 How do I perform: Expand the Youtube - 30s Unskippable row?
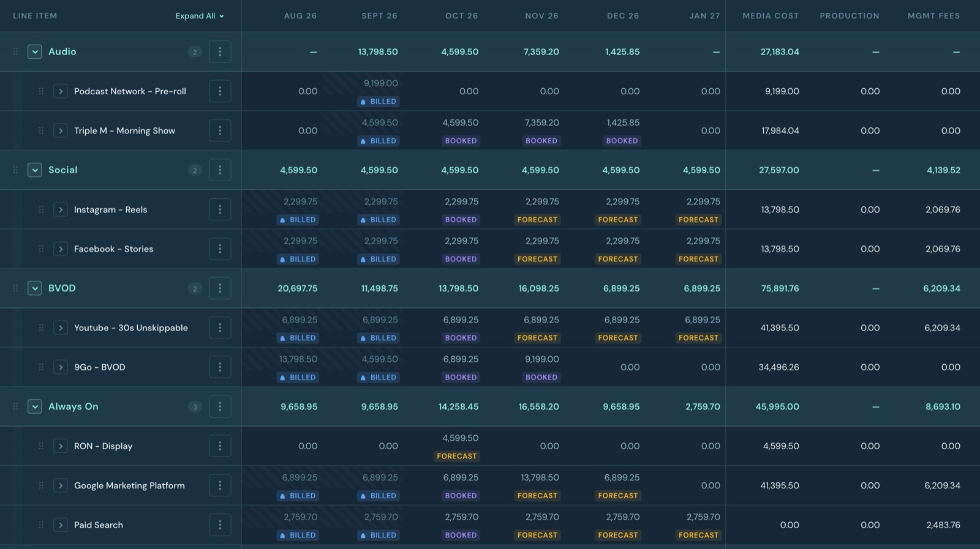click(60, 327)
